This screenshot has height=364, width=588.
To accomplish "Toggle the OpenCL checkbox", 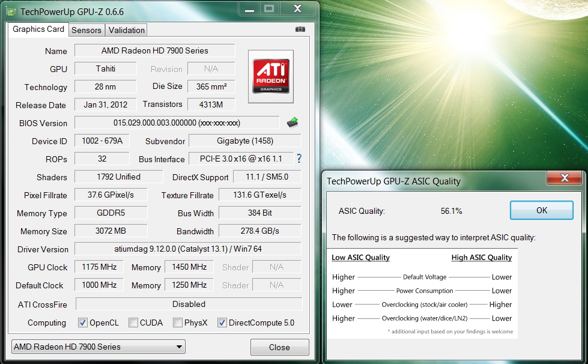I will click(x=82, y=323).
